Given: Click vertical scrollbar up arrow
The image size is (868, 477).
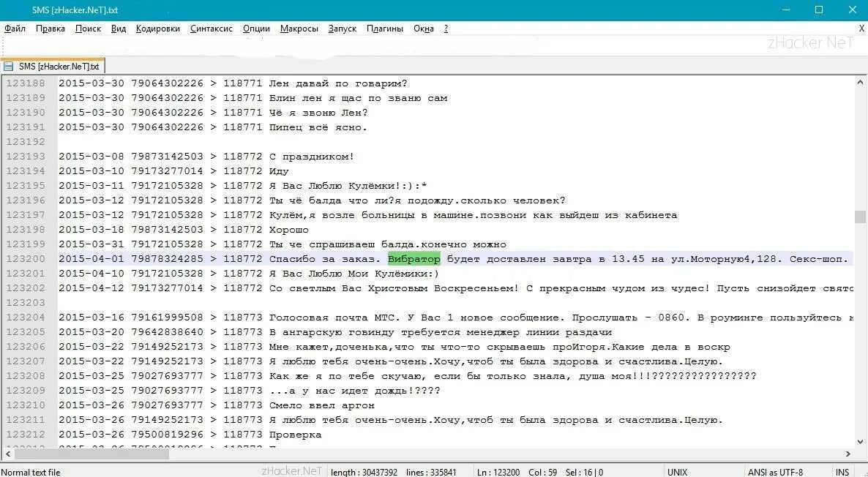Looking at the screenshot, I should coord(860,83).
